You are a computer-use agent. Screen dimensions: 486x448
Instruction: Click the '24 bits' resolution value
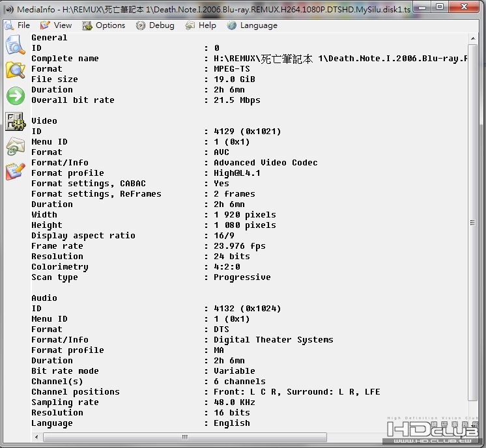tap(232, 257)
